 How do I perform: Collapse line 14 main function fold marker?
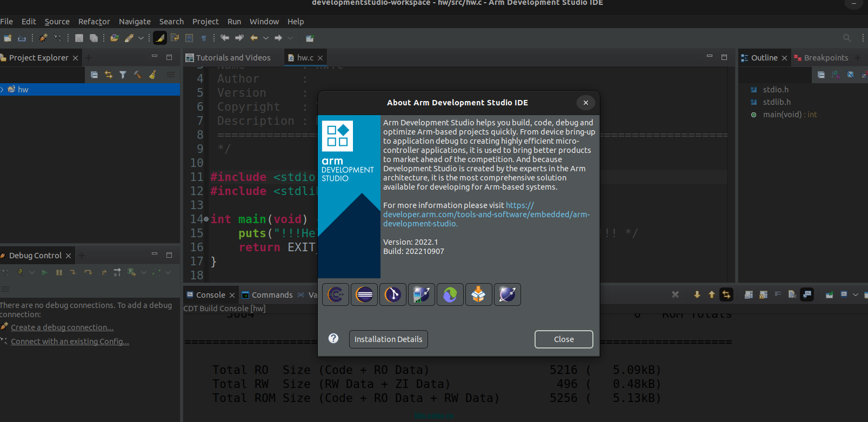tap(206, 219)
